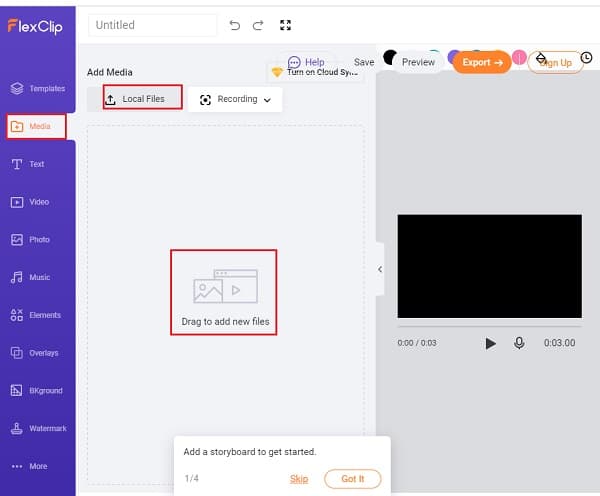Open the Video sidebar section
The height and width of the screenshot is (496, 600).
coord(29,202)
